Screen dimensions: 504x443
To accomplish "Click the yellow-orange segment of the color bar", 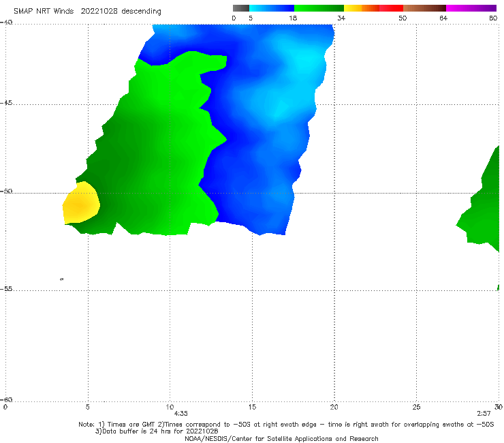I will [362, 8].
